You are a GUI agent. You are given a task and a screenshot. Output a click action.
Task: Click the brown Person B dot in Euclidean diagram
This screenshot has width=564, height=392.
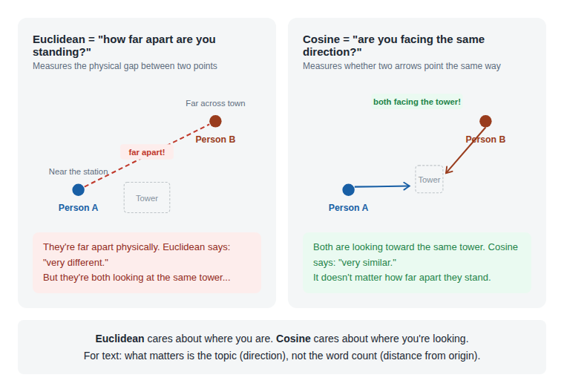click(x=215, y=121)
